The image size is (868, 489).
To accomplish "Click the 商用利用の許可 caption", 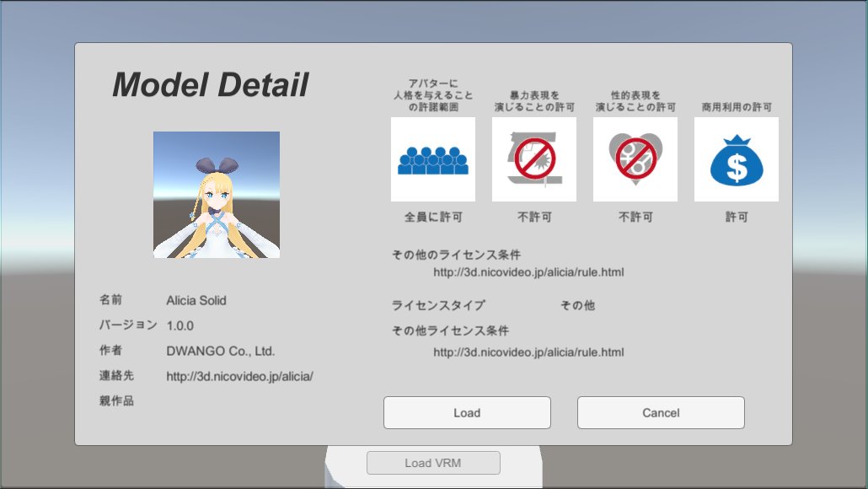I will click(x=737, y=107).
